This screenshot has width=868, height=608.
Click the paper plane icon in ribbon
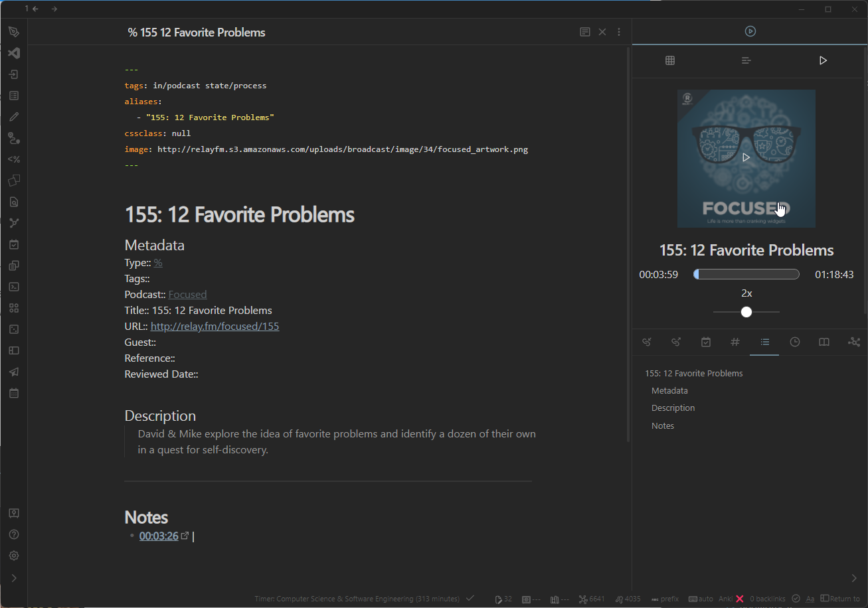[x=14, y=372]
